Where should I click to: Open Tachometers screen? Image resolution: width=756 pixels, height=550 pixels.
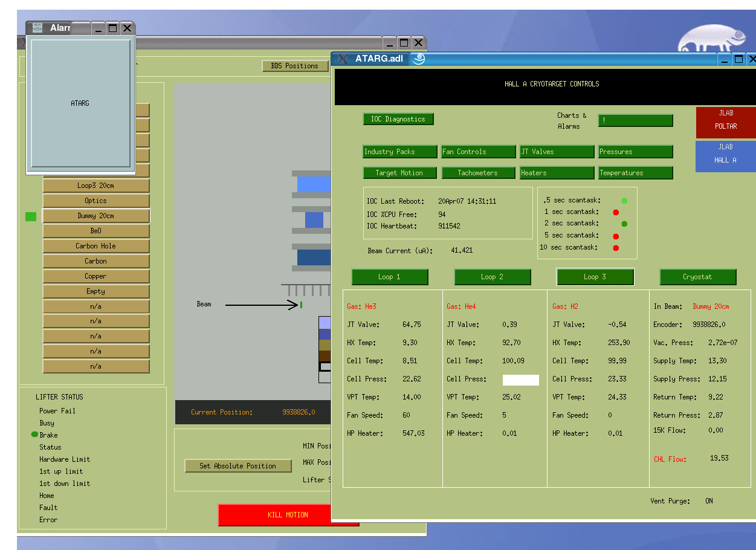click(x=479, y=173)
